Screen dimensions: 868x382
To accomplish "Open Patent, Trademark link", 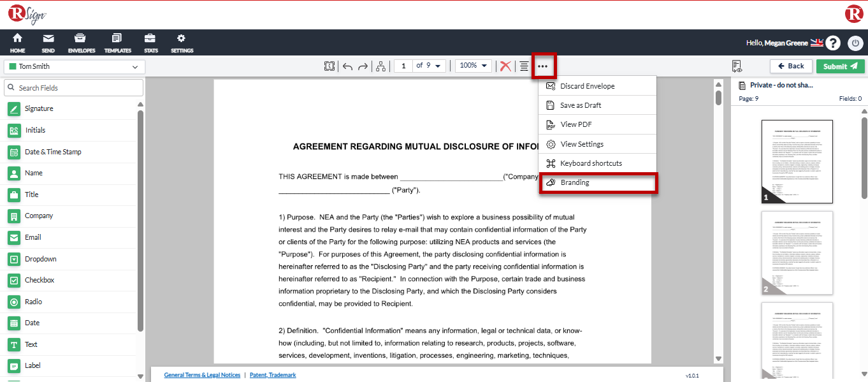I will tap(273, 375).
